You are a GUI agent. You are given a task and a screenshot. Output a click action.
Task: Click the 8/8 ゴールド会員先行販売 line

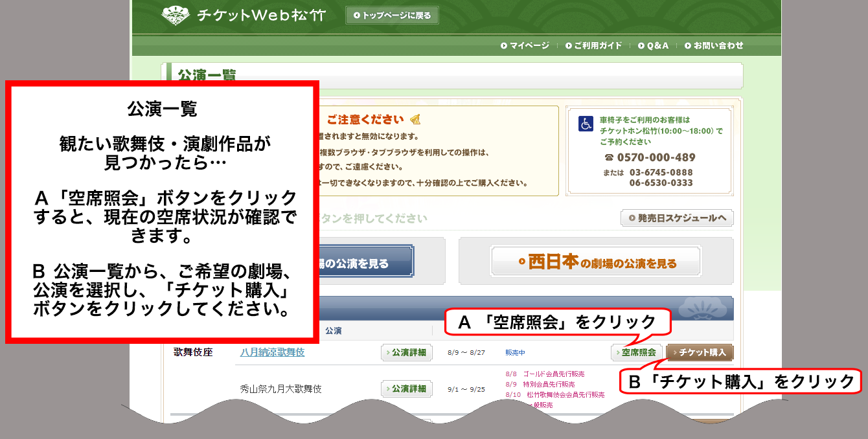click(545, 374)
